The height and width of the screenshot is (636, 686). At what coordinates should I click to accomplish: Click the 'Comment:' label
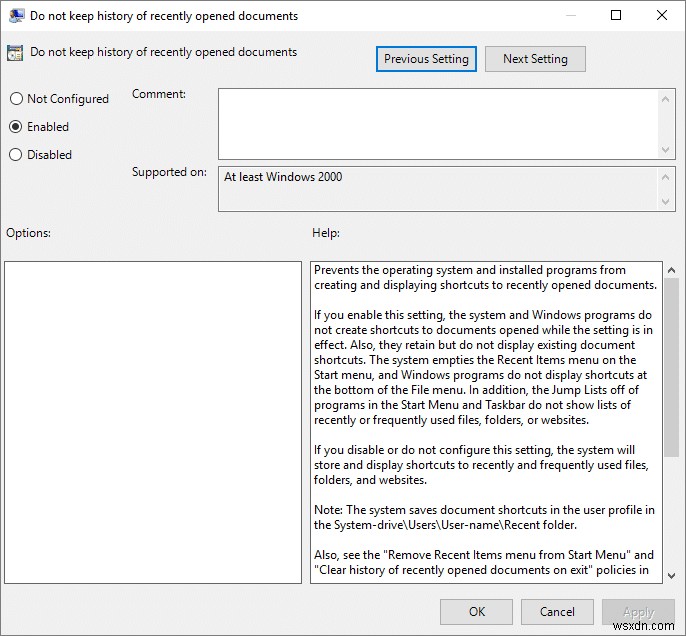[159, 94]
